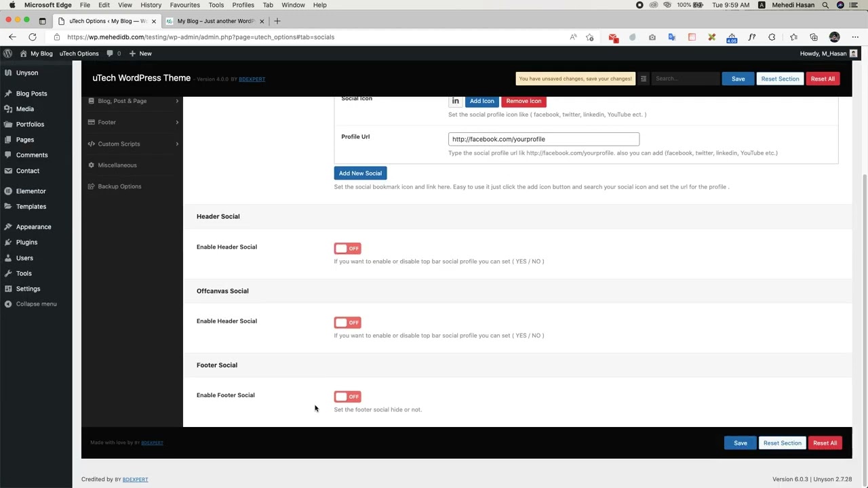Collapse the WordPress admin menu
Viewport: 868px width, 488px height.
tap(36, 304)
